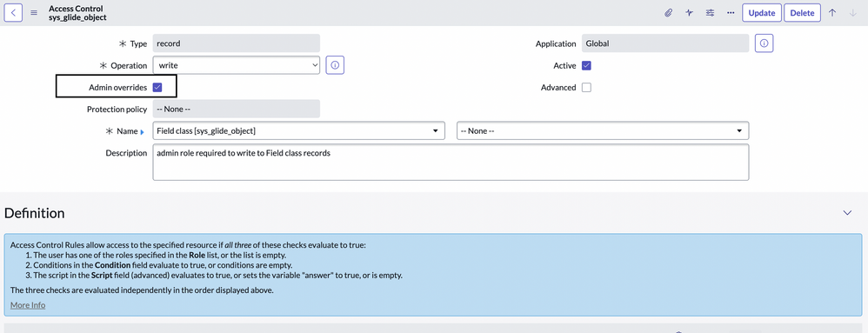Click the Type field label
This screenshot has height=333, width=868.
pyautogui.click(x=138, y=43)
